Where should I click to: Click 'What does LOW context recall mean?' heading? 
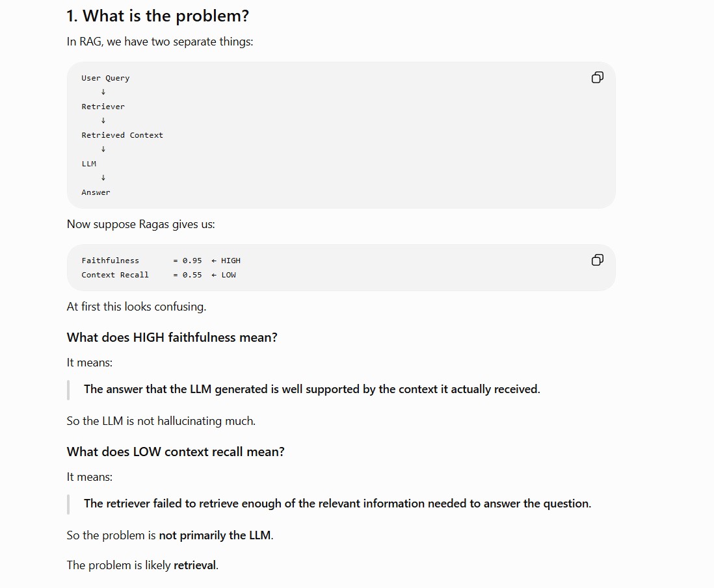tap(176, 452)
